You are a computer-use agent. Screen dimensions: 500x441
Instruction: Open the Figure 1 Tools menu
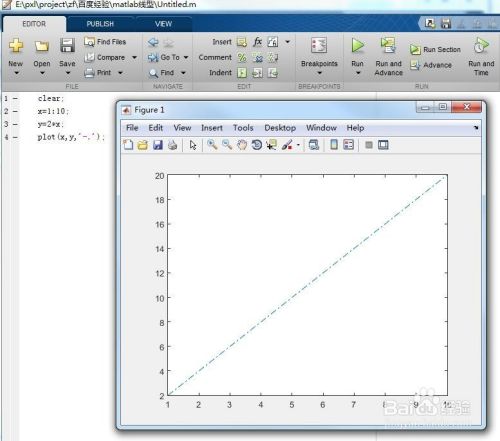click(243, 128)
